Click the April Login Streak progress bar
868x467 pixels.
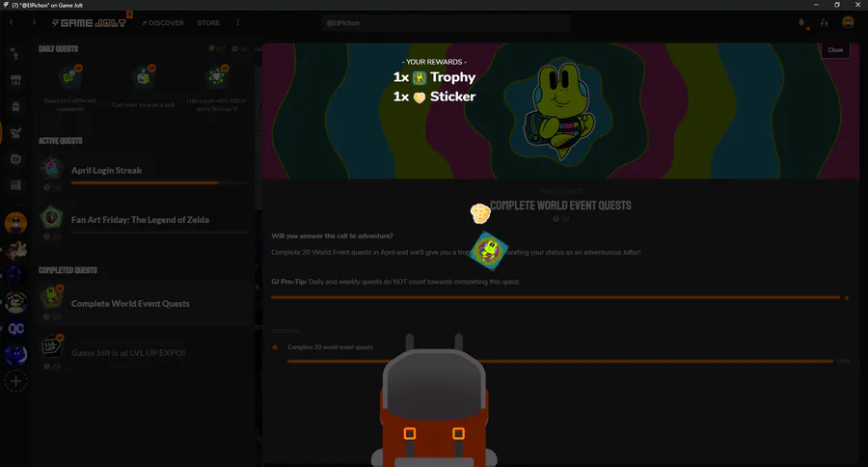159,182
